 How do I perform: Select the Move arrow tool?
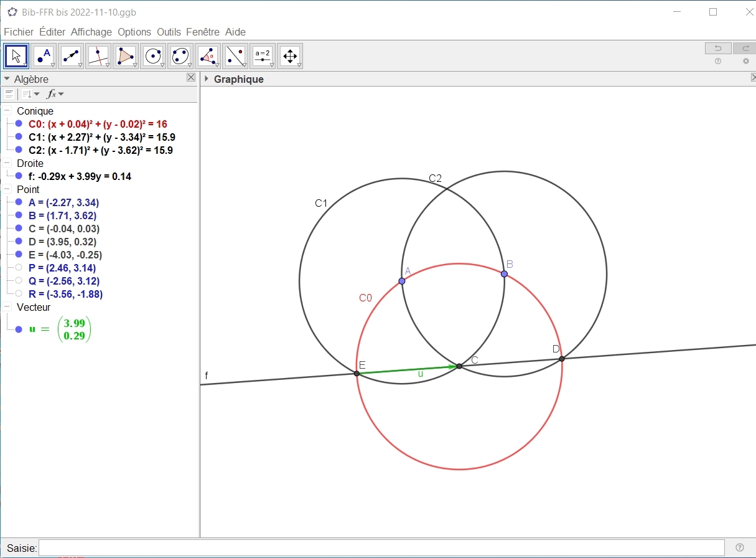[16, 56]
